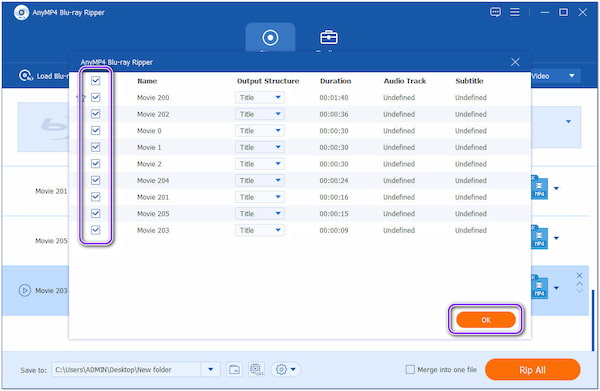The height and width of the screenshot is (391, 600).
Task: Open Output Structure dropdown for Movie 203
Action: 259,230
